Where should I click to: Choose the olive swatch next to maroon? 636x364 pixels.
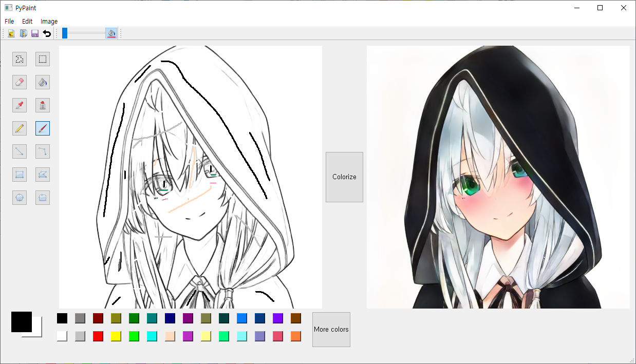pos(116,318)
